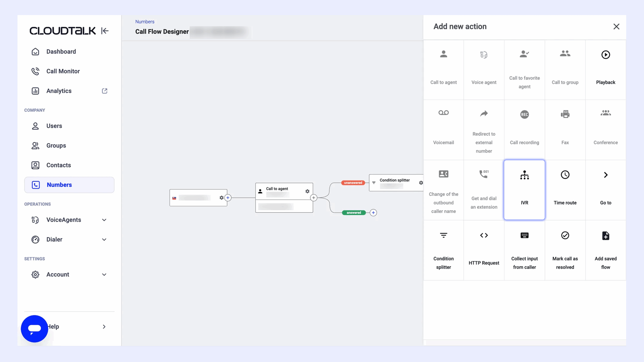
Task: Collapse the CloudTalk sidebar
Action: [105, 31]
